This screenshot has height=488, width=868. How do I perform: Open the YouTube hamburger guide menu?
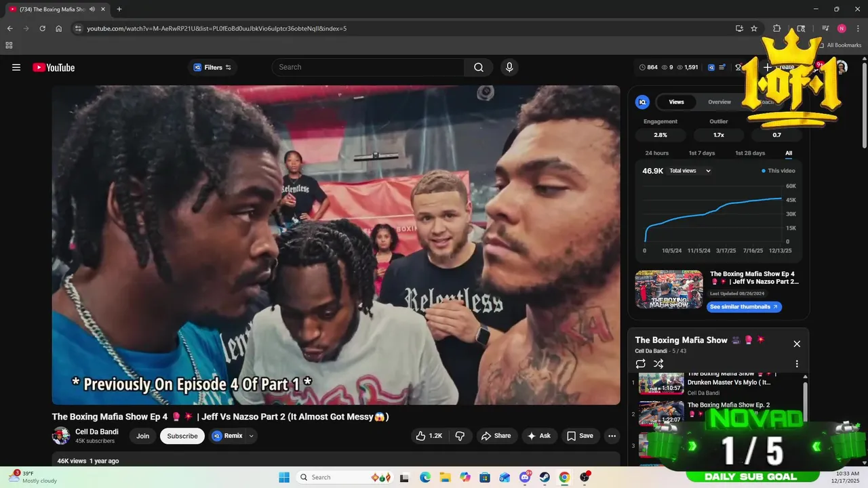[16, 67]
